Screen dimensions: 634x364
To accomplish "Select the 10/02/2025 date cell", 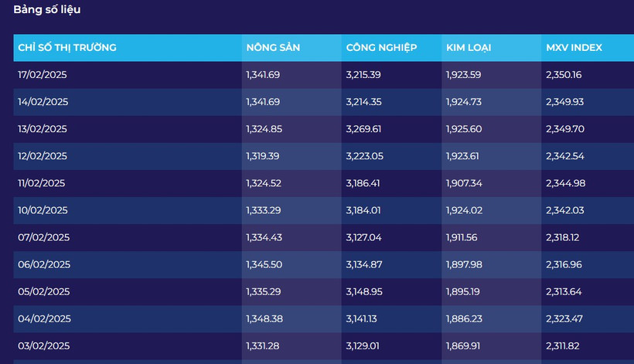I will pyautogui.click(x=43, y=210).
